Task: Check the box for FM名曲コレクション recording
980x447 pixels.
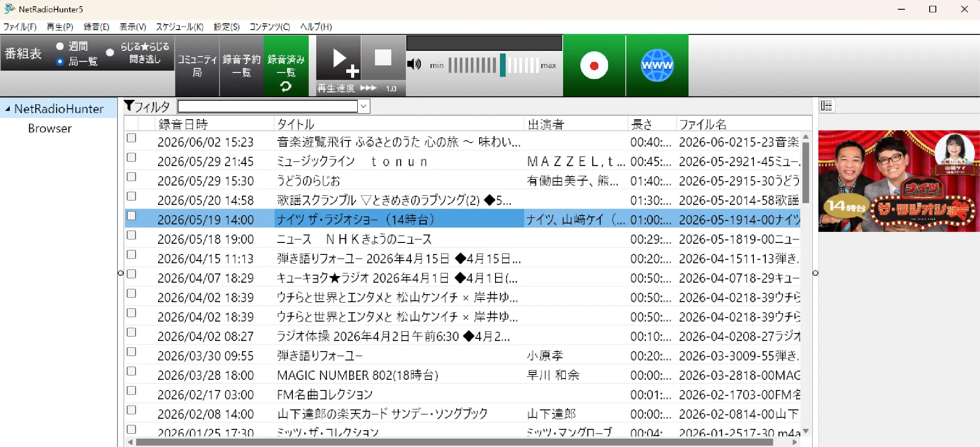Action: pyautogui.click(x=131, y=390)
